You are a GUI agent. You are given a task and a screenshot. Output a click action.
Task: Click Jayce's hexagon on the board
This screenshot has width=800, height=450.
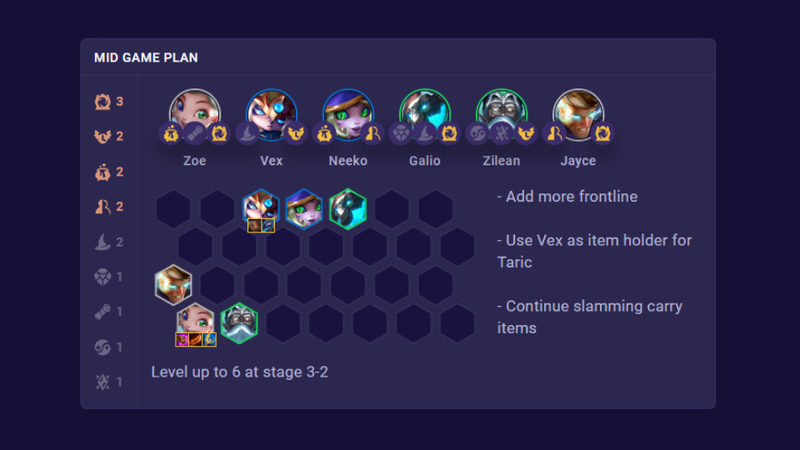pos(173,285)
